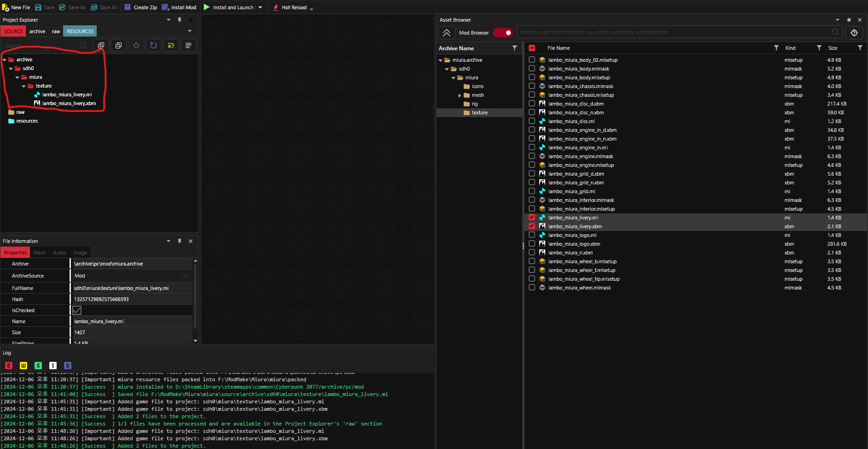Click the Create Zip button

(x=141, y=7)
